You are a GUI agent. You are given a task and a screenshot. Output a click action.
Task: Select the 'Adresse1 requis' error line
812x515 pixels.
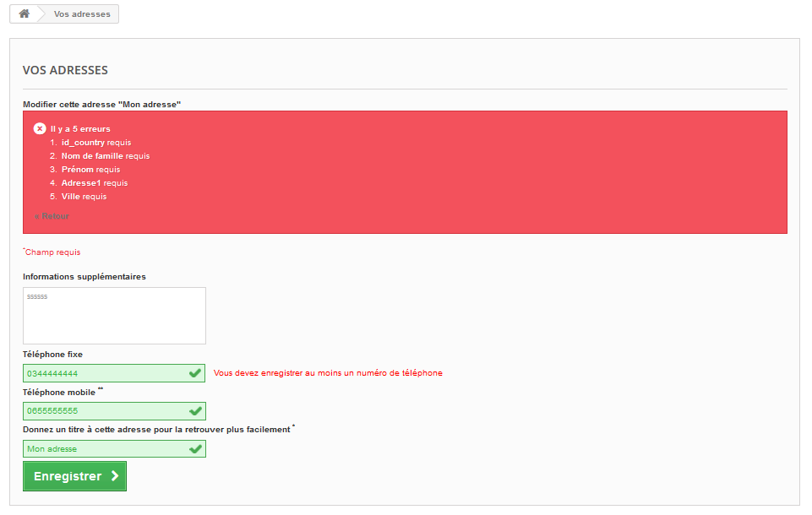[95, 182]
